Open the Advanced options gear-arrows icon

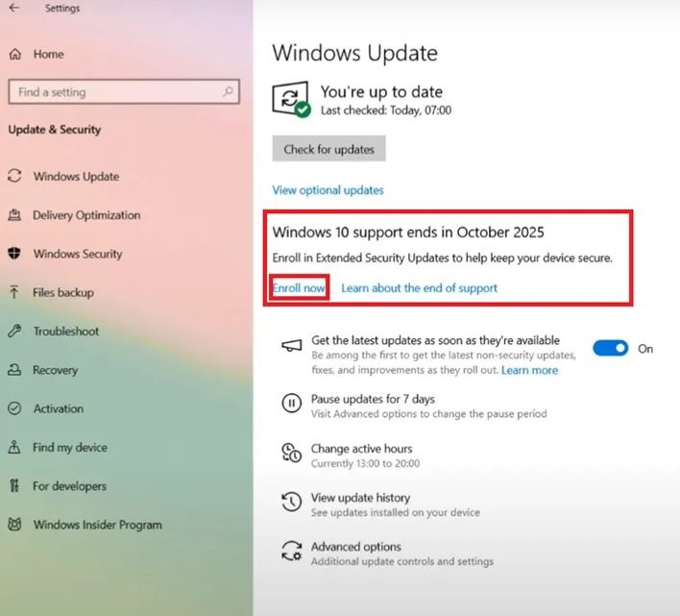(x=291, y=551)
